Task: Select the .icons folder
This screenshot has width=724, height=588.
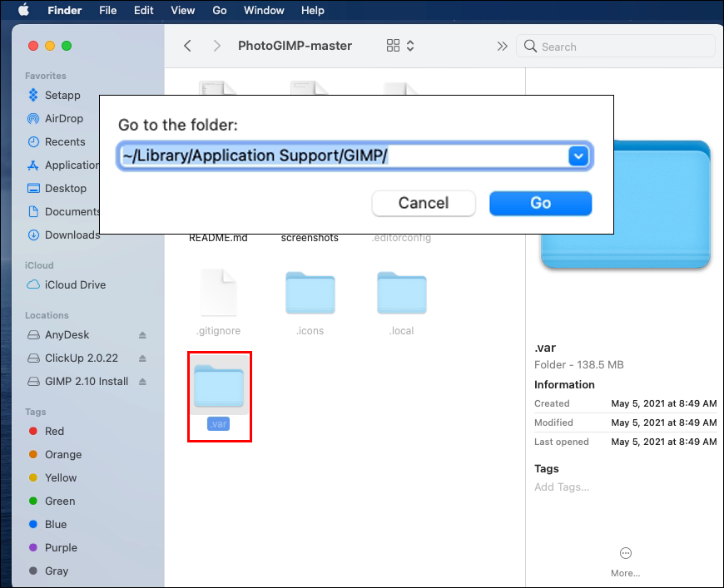Action: tap(310, 294)
